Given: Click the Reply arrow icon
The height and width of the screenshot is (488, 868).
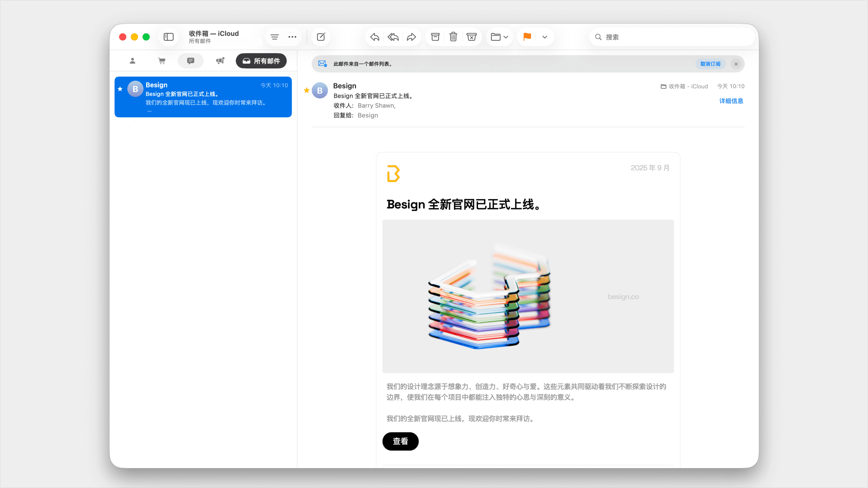Looking at the screenshot, I should [x=375, y=37].
